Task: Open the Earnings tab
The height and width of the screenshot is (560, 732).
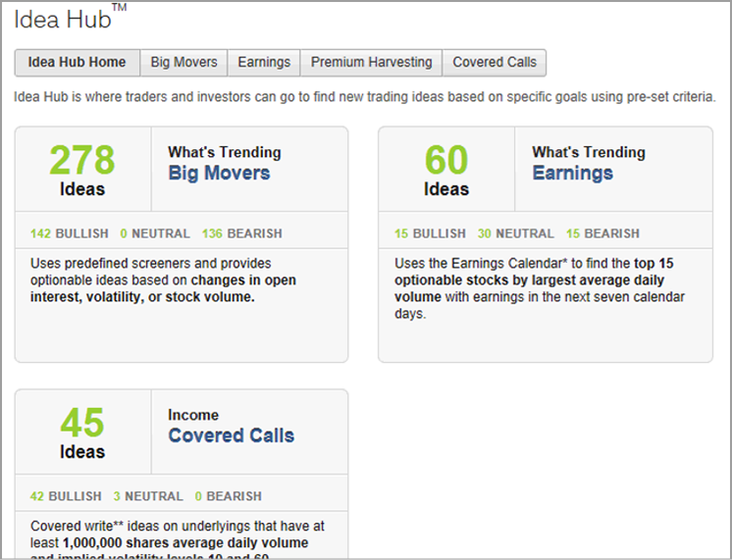Action: point(264,63)
